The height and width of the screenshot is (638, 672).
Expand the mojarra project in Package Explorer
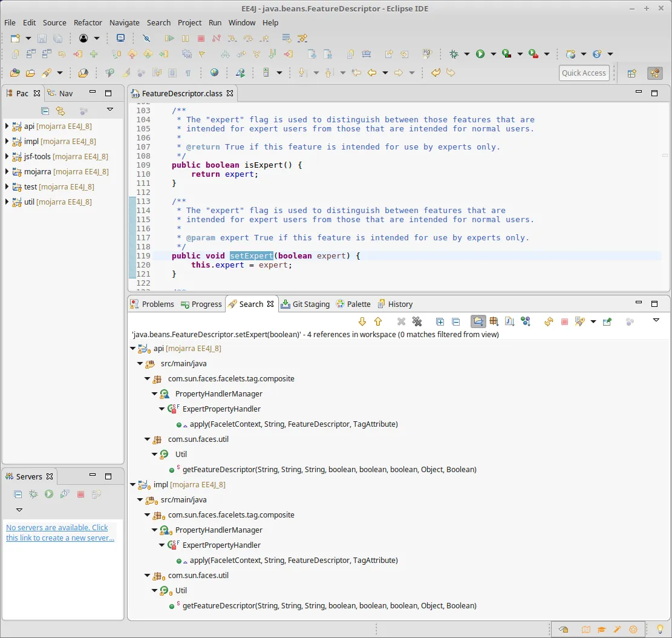[x=7, y=172]
